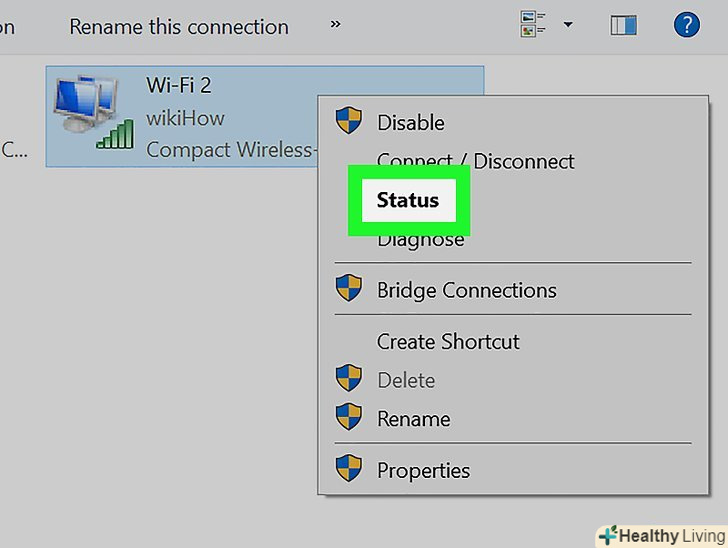
Task: Select Status from the context menu
Action: (408, 200)
